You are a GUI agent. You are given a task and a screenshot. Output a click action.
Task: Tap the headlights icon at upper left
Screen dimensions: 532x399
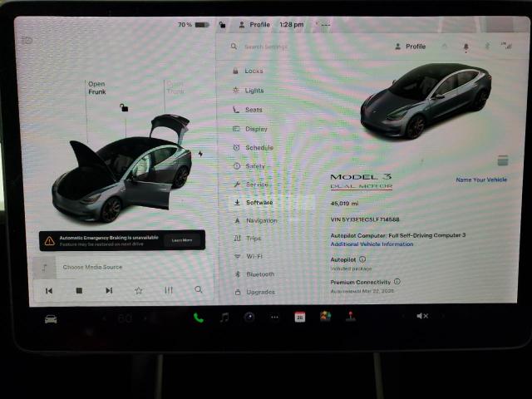[27, 41]
